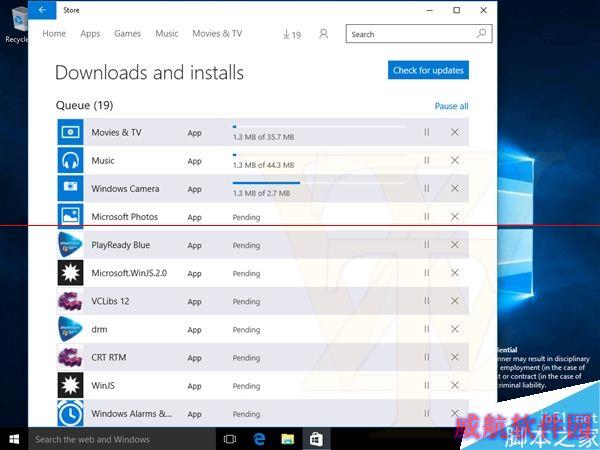Screen dimensions: 600x450
Task: Select the Microsoft Photos row name
Action: pyautogui.click(x=125, y=217)
